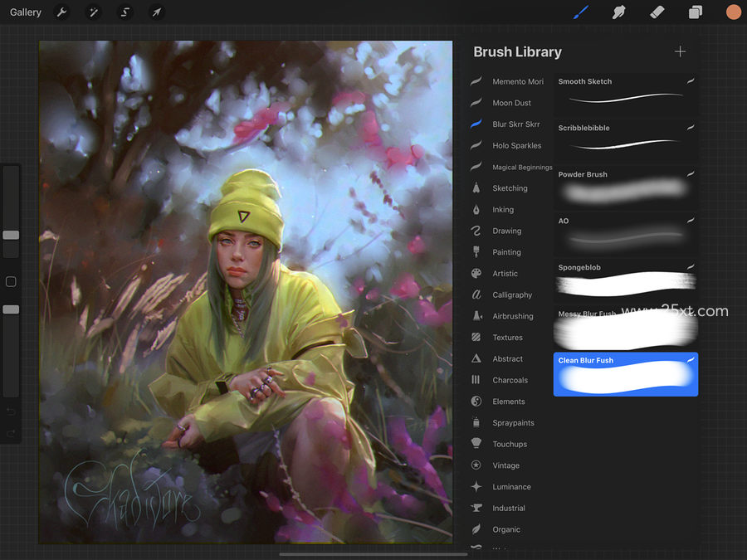Select the Spongeblob brush

pyautogui.click(x=626, y=280)
